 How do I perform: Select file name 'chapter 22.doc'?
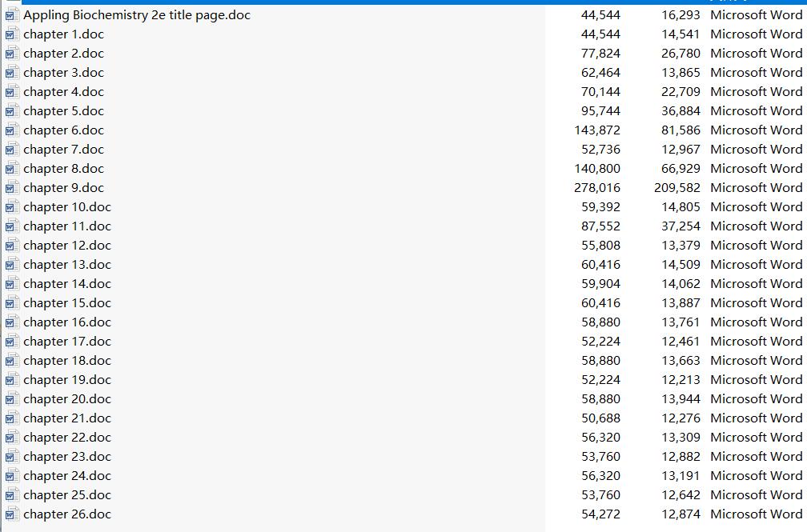coord(67,438)
